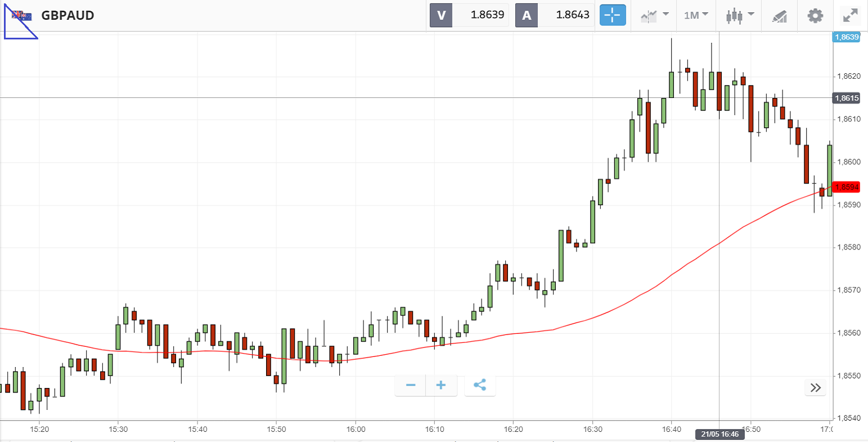
Task: Click the blue 1,8639 price label
Action: click(847, 37)
